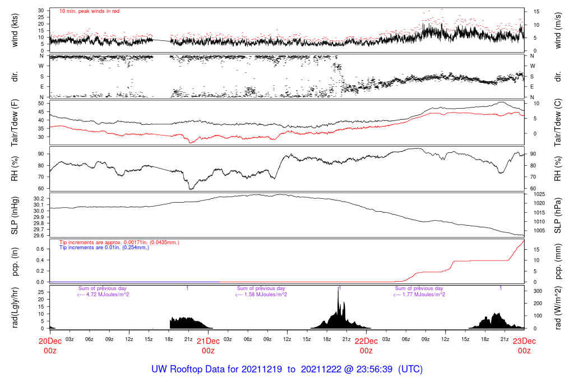Click the left 'RH (%)' axis label
This screenshot has height=392, width=574.
tap(15, 169)
